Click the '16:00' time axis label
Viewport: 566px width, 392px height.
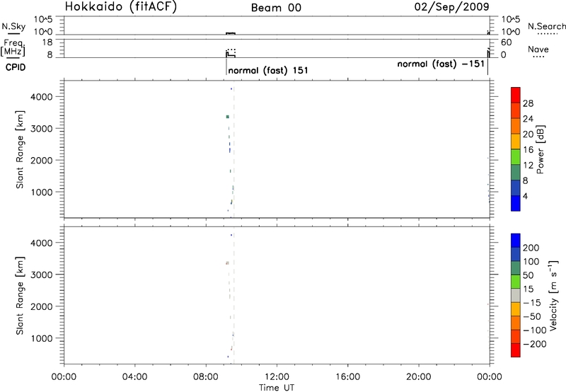347,377
